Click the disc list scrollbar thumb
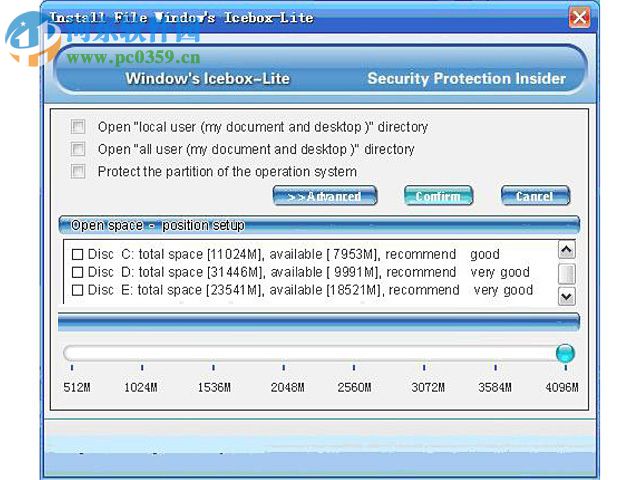Screen dimensions: 640x480 click(x=567, y=273)
